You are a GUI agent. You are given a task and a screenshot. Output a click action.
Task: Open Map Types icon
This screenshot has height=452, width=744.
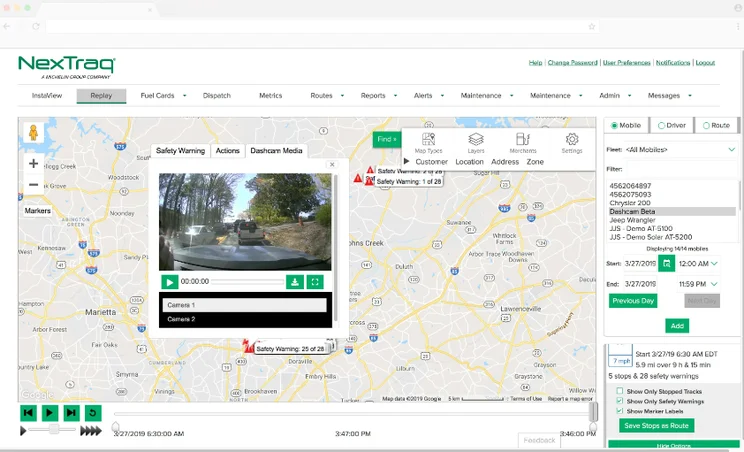click(x=428, y=139)
